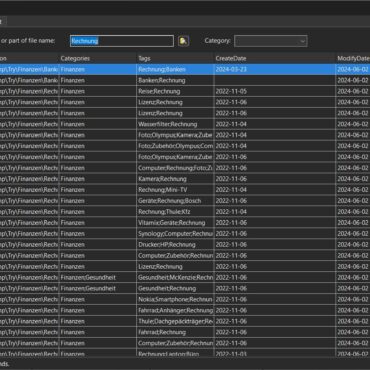Image resolution: width=370 pixels, height=370 pixels.
Task: Click the empty CreateDate cell in Banken;Rechnung row
Action: point(275,80)
